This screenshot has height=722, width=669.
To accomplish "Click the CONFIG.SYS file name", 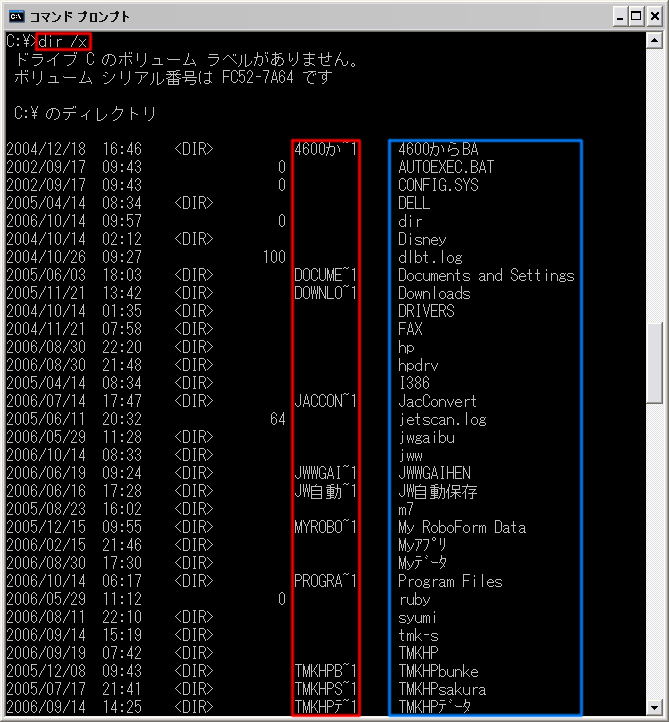I will [438, 185].
